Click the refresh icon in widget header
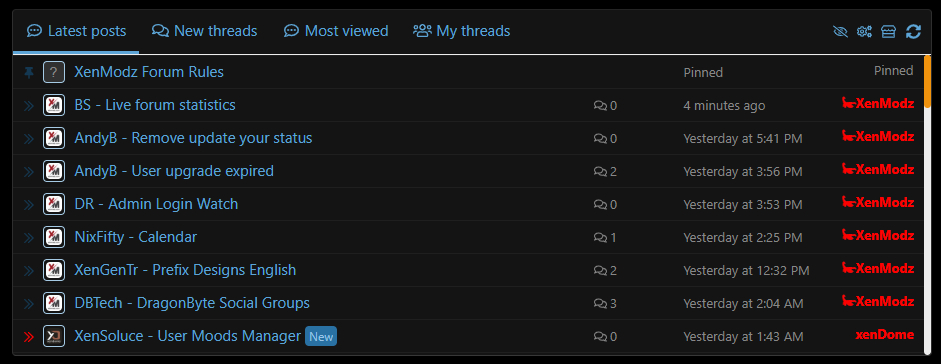Screen dimensions: 941x364 tap(913, 32)
